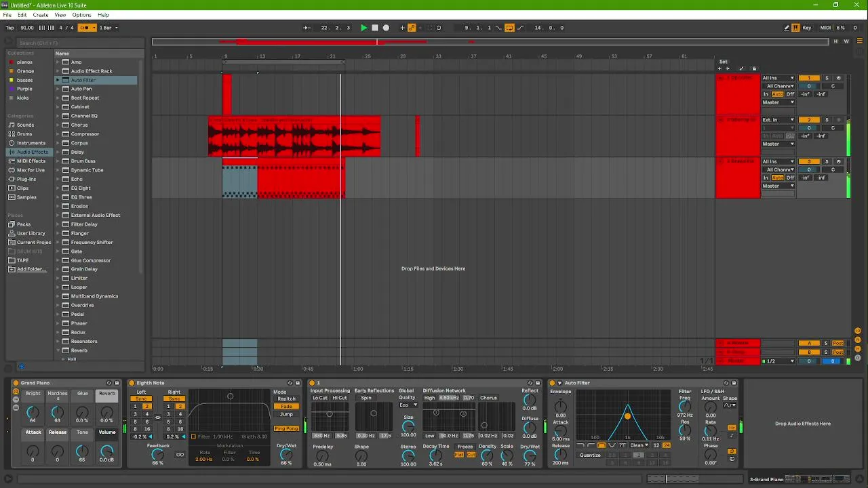Open the master 1/2 cue output dropdown
Viewport: 868px width, 488px height.
pyautogui.click(x=778, y=361)
